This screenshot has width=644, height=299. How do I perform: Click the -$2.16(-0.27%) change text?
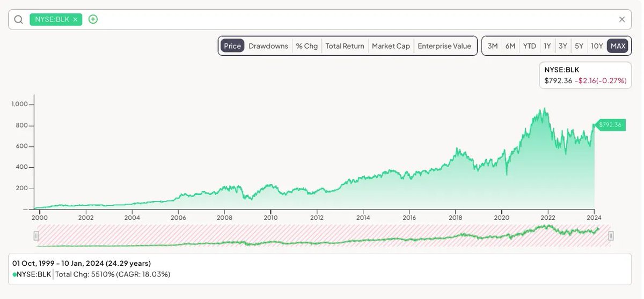tap(601, 80)
